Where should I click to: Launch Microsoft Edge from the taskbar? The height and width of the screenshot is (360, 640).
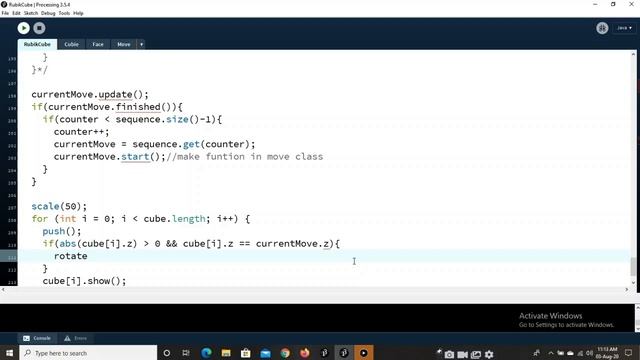click(206, 353)
